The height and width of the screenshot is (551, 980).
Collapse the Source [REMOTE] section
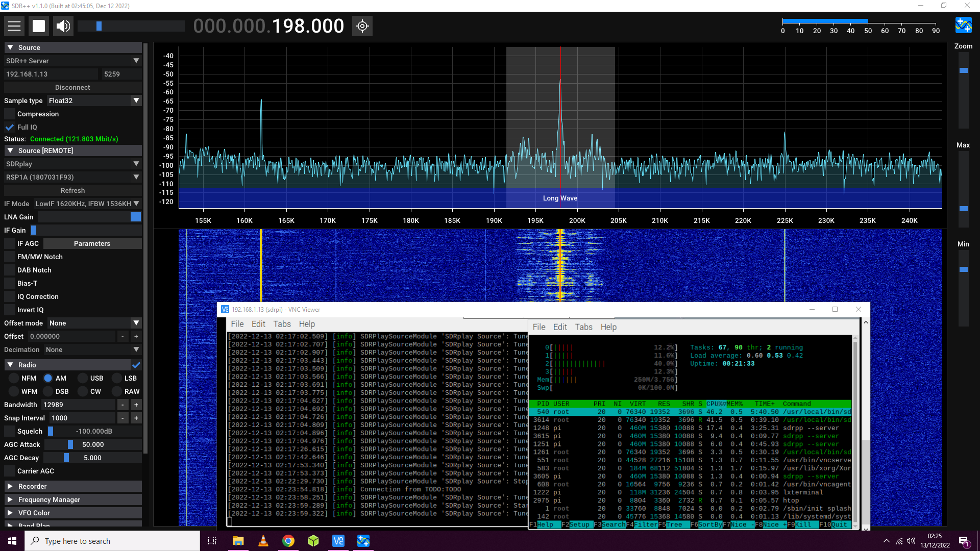(x=73, y=151)
